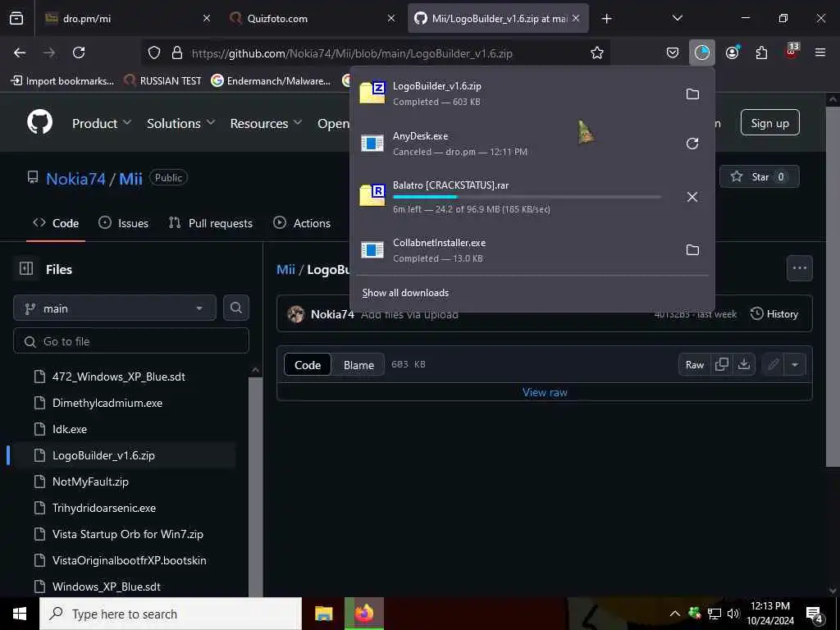The width and height of the screenshot is (840, 630).
Task: Go back with the browser back arrow
Action: (20, 52)
